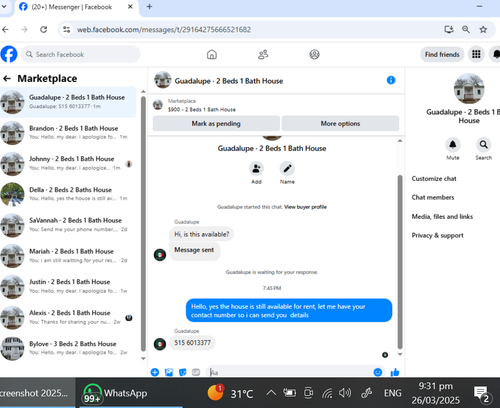Open the browser tab search dropdown
This screenshot has height=408, width=500.
pos(4,6)
